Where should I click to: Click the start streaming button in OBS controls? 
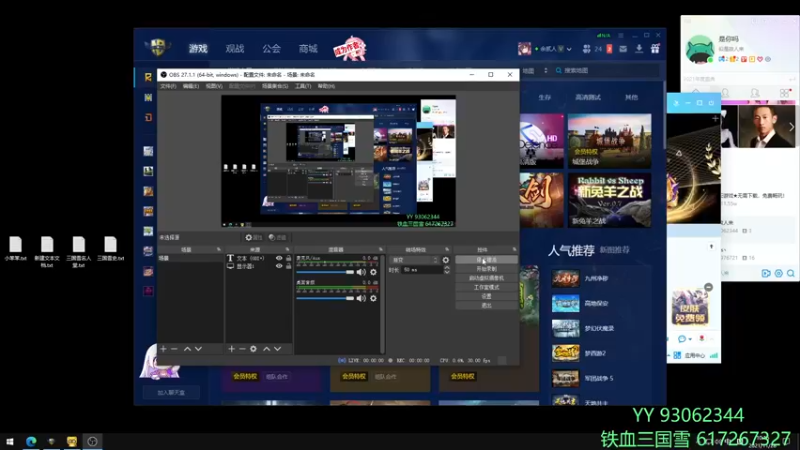point(486,260)
